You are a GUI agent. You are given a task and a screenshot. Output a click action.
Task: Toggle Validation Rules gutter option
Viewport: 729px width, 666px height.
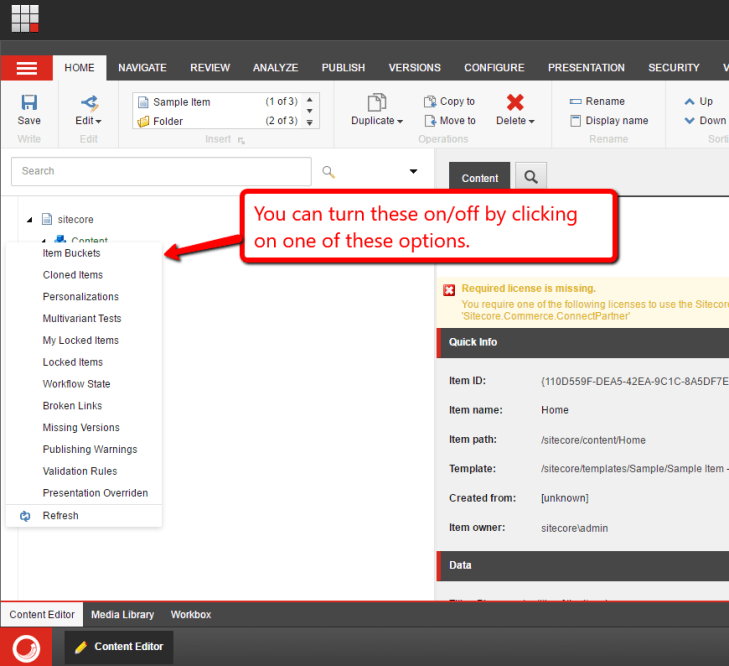click(84, 472)
